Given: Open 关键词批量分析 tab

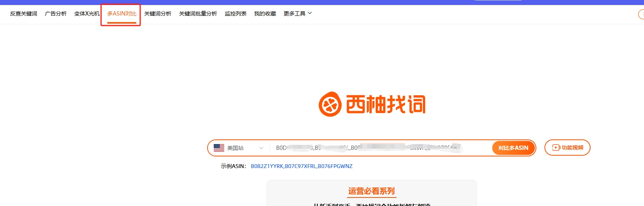Looking at the screenshot, I should tap(198, 14).
